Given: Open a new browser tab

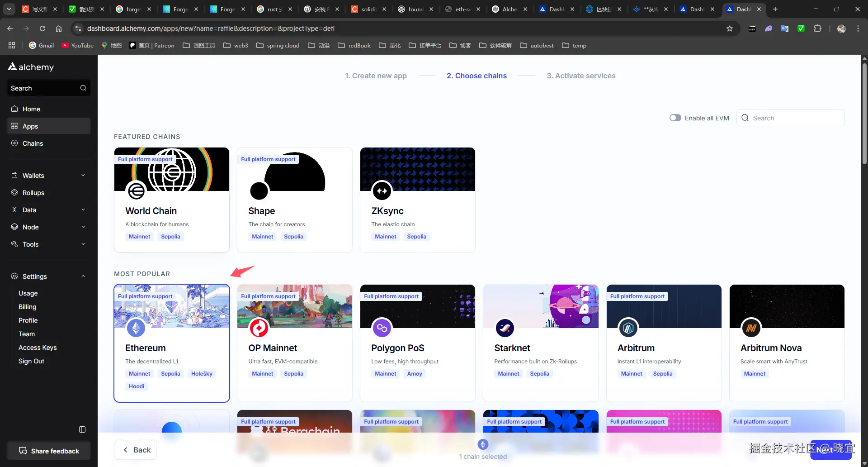Looking at the screenshot, I should [x=775, y=9].
